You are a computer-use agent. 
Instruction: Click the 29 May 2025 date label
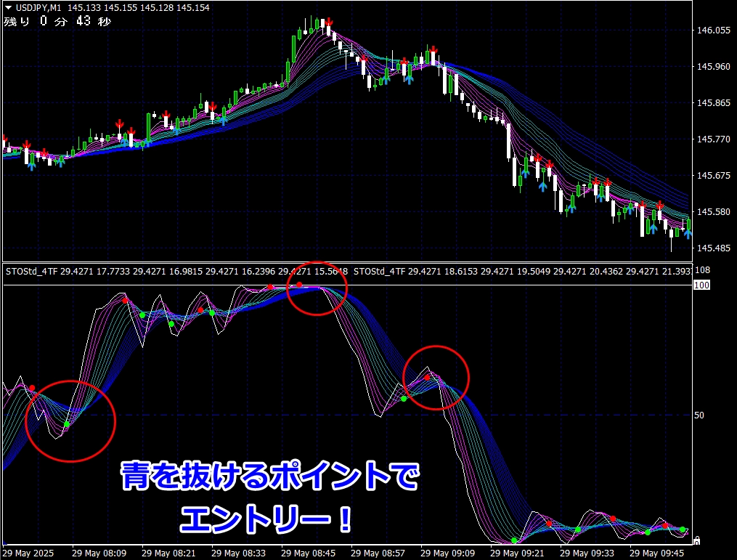point(29,552)
